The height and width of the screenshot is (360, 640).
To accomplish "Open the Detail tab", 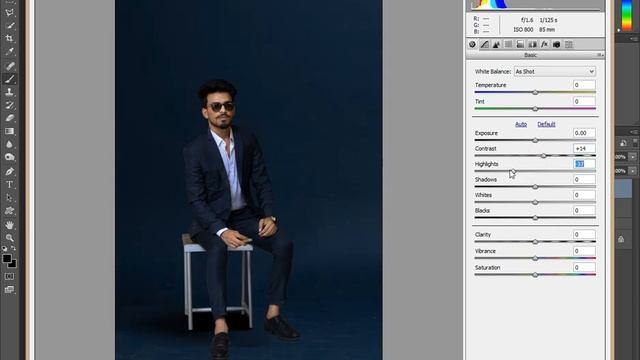I will click(496, 44).
